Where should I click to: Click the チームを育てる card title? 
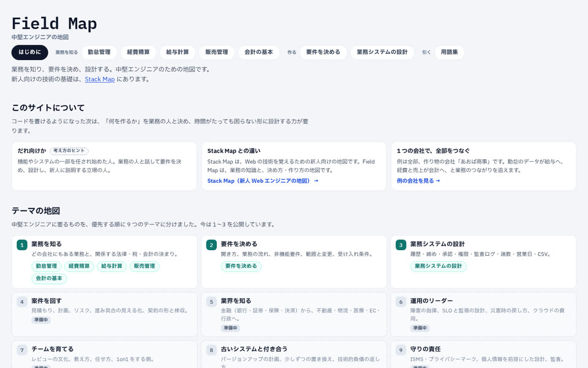[53, 349]
